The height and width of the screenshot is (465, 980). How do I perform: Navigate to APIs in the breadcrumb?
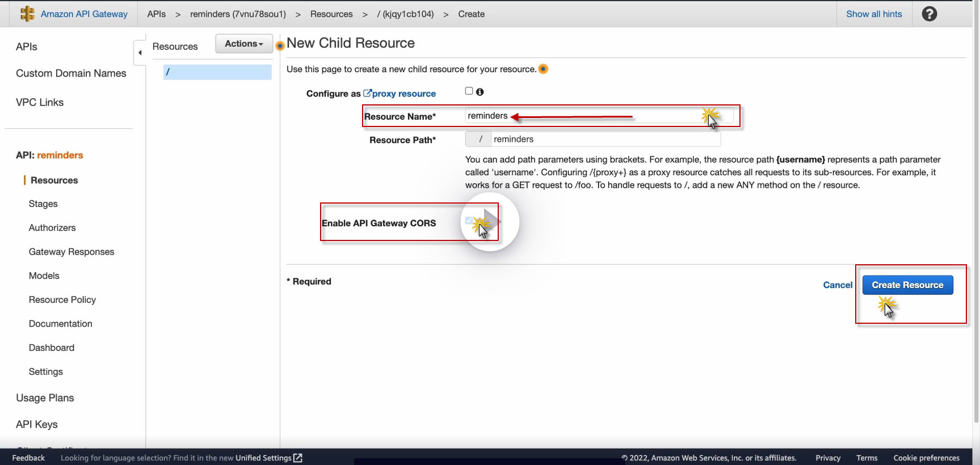157,14
